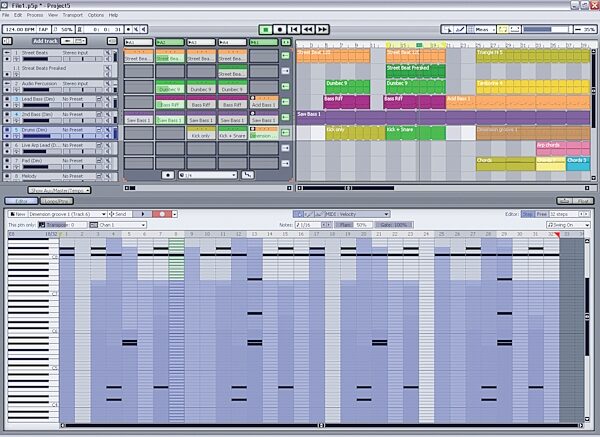Screen dimensions: 600x437
Task: Toggle the metronome icon in the transport
Action: click(x=80, y=29)
